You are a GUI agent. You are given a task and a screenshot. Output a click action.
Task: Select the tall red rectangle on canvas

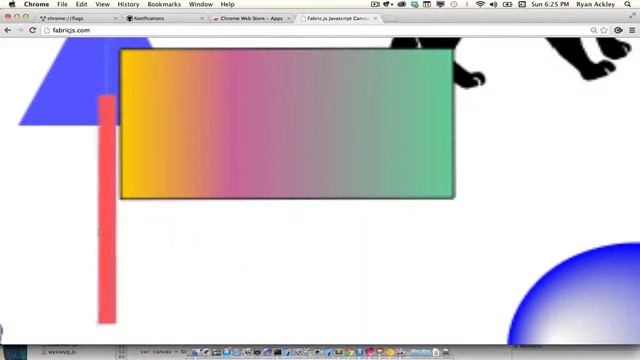pos(107,209)
